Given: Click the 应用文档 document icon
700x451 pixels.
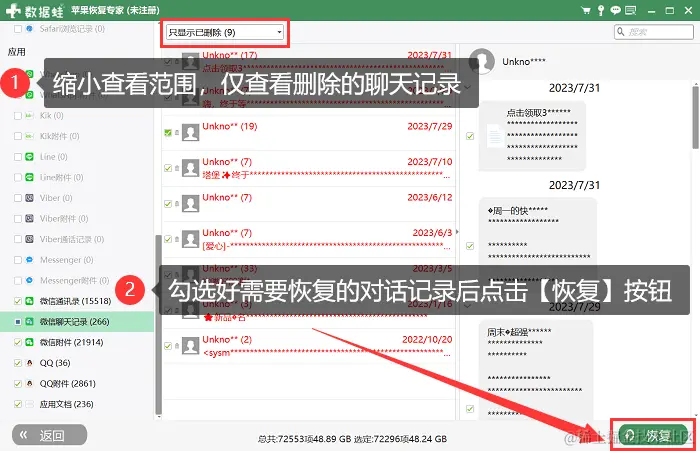Looking at the screenshot, I should point(29,404).
